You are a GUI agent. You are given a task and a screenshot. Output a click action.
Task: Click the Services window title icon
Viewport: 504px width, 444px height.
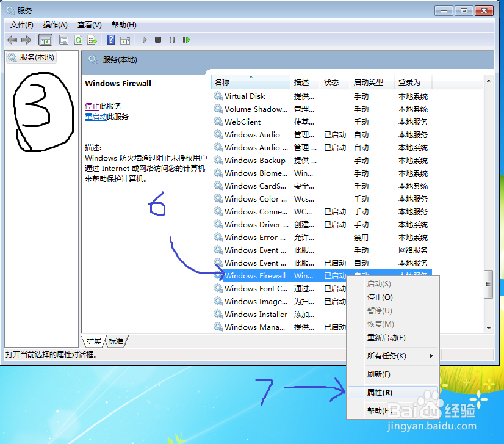tap(10, 10)
